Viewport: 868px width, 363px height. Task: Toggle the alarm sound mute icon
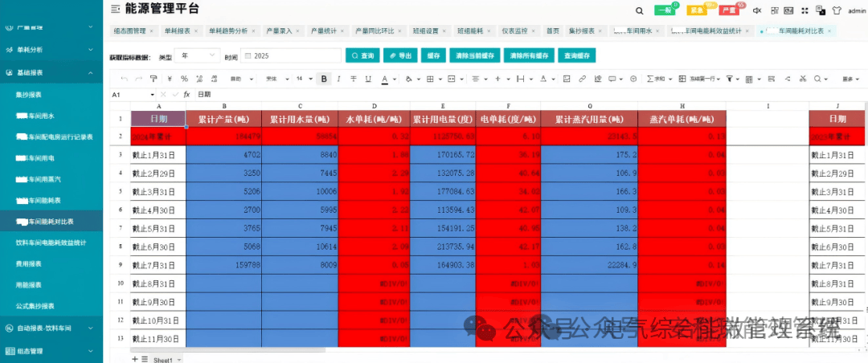click(758, 10)
